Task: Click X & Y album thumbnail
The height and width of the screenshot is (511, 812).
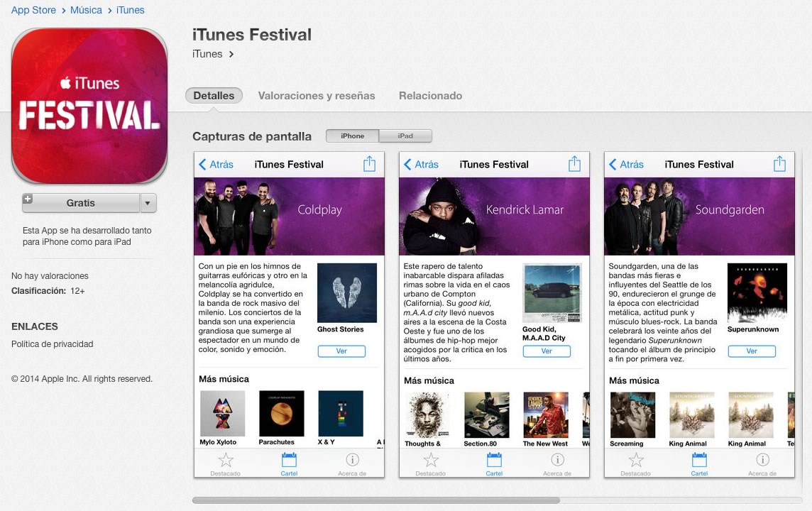Action: (x=340, y=414)
